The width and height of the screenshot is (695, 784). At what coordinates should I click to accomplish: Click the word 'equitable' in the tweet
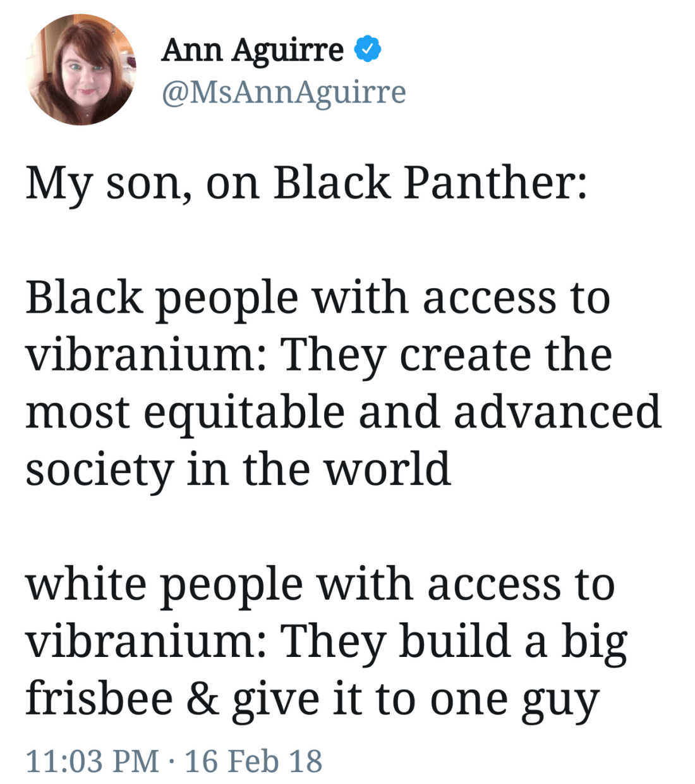(x=244, y=412)
